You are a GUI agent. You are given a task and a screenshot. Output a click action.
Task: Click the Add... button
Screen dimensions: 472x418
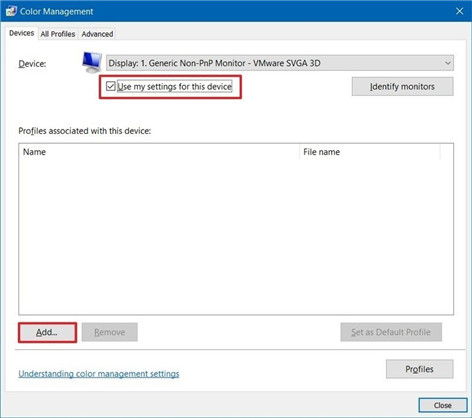tap(47, 332)
